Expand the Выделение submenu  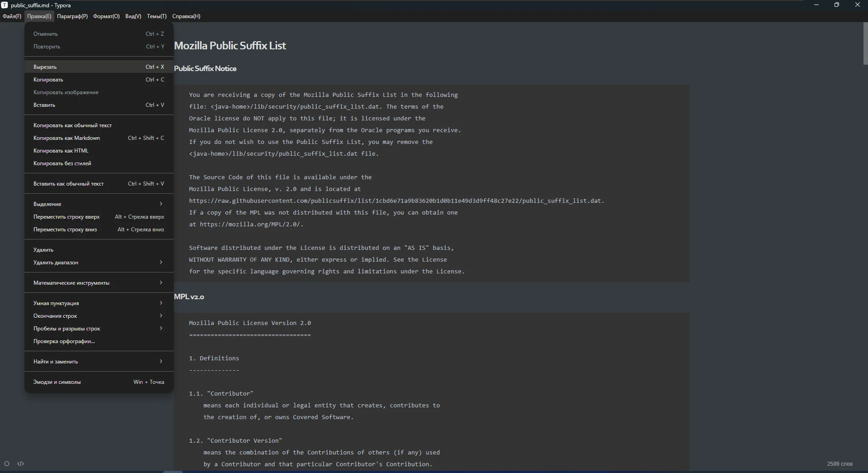98,204
